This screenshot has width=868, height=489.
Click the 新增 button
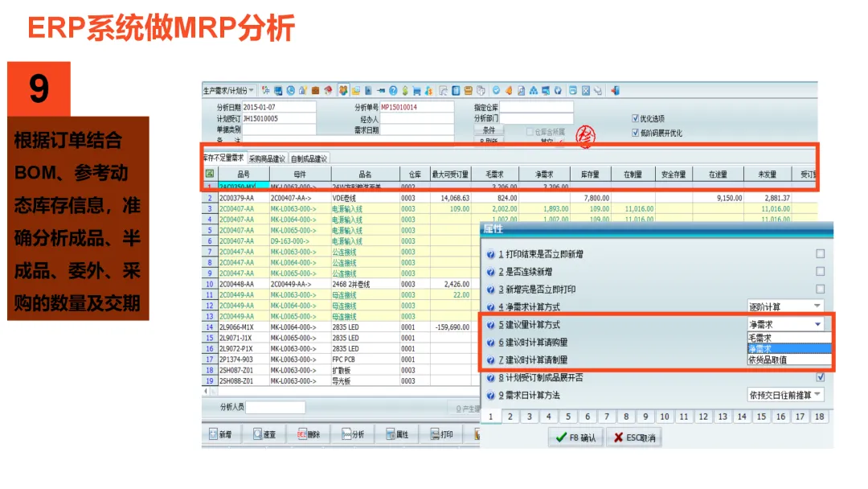tap(220, 434)
